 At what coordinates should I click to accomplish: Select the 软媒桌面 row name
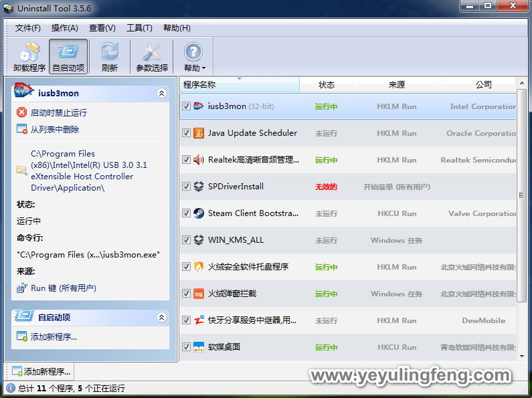point(224,347)
